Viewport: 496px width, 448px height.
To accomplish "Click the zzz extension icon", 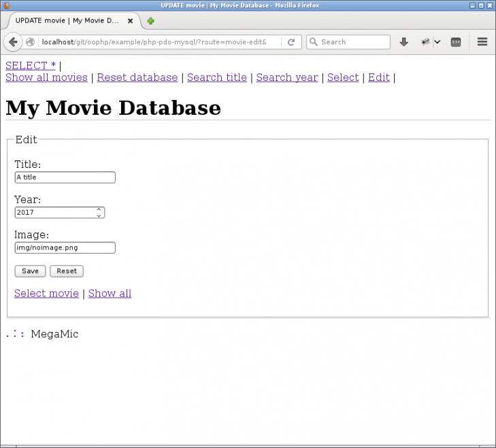I will [x=455, y=42].
